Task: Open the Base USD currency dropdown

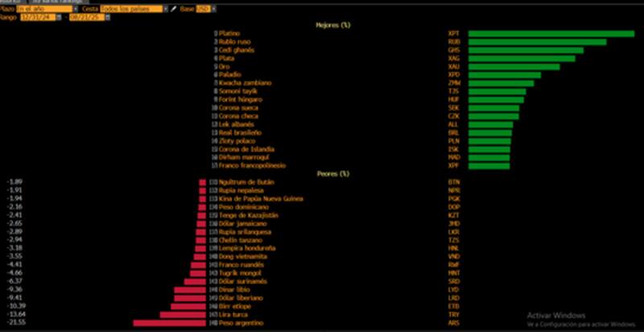Action: [215, 8]
